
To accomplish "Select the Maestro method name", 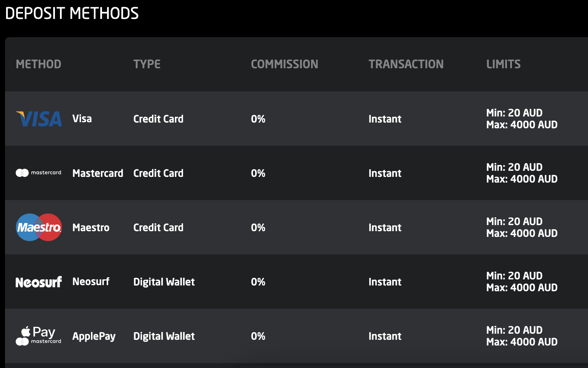I will (91, 228).
